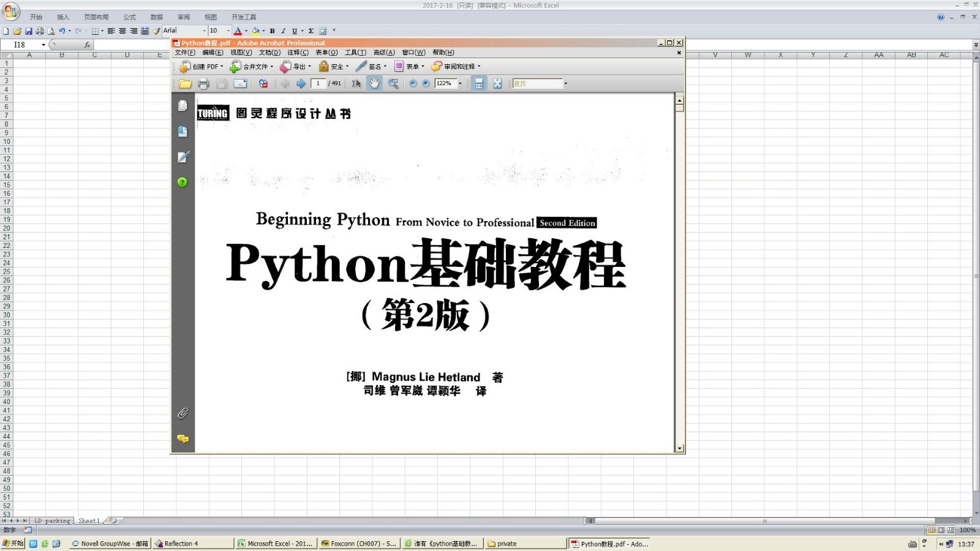This screenshot has width=980, height=551.
Task: Click the Print icon in Acrobat toolbar
Action: pyautogui.click(x=203, y=84)
